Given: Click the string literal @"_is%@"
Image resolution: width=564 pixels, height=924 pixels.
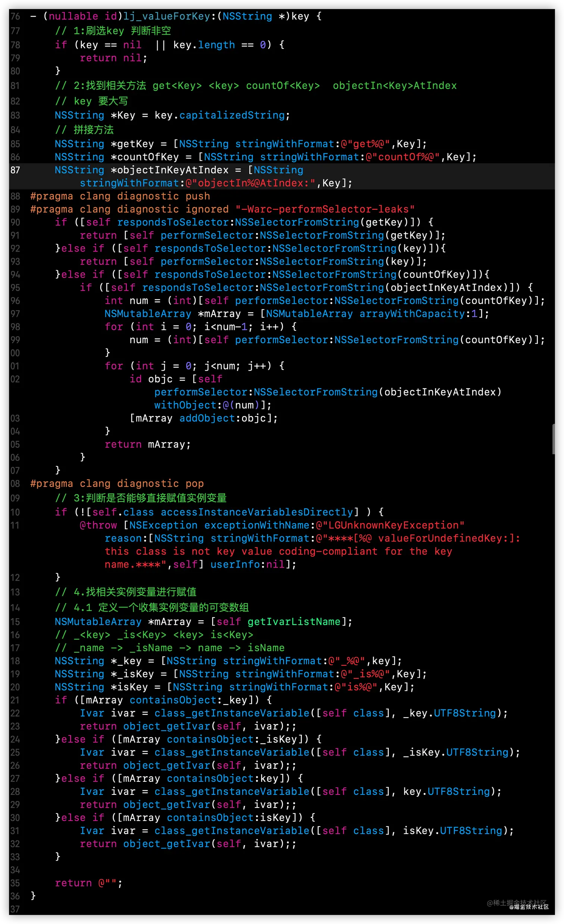Looking at the screenshot, I should click(x=366, y=674).
